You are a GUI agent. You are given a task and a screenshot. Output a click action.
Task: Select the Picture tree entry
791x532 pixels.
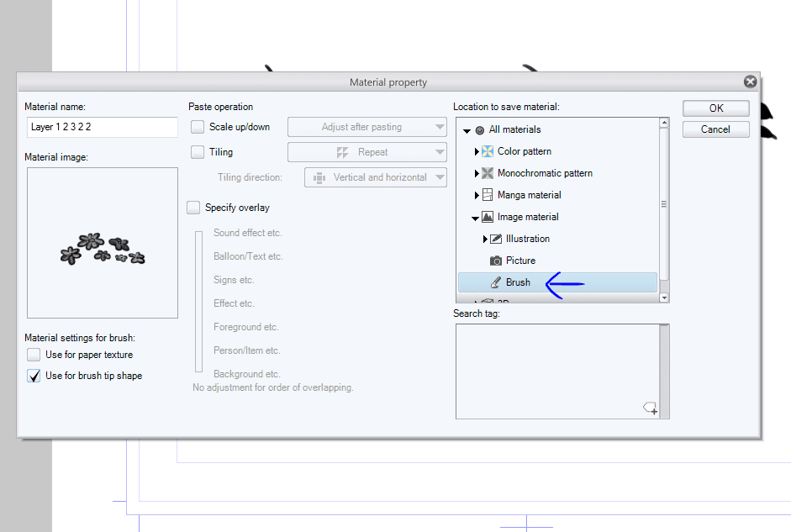tap(557, 261)
